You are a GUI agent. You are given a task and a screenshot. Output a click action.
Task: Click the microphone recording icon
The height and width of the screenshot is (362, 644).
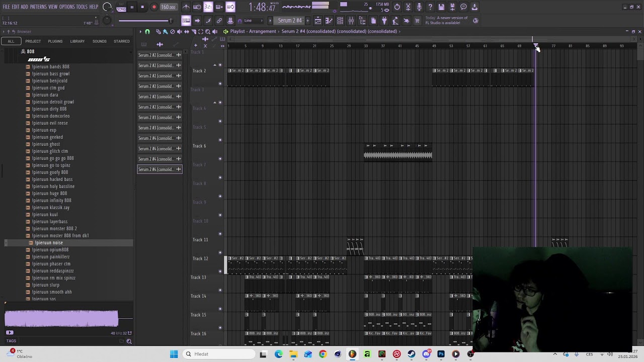[419, 7]
